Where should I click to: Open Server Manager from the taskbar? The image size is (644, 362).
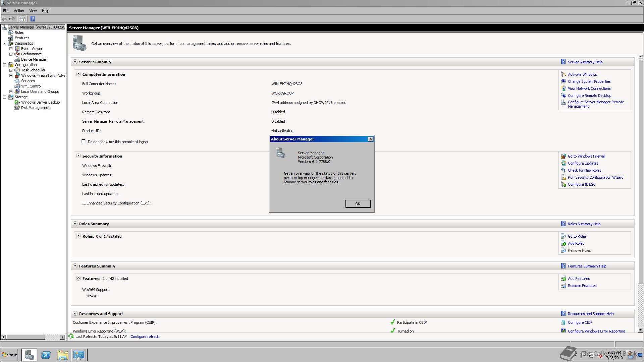[x=29, y=355]
